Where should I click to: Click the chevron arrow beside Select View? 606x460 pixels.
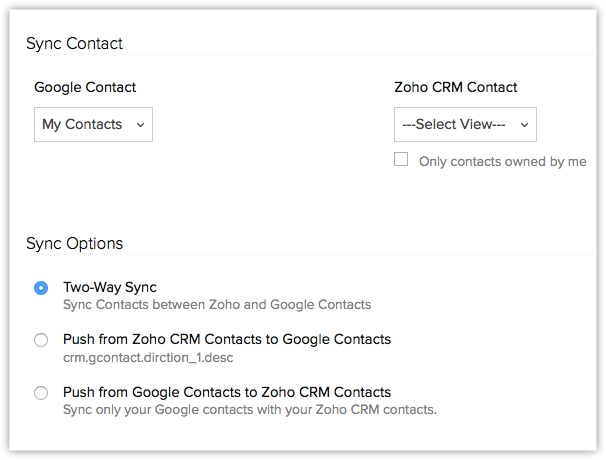tap(524, 125)
